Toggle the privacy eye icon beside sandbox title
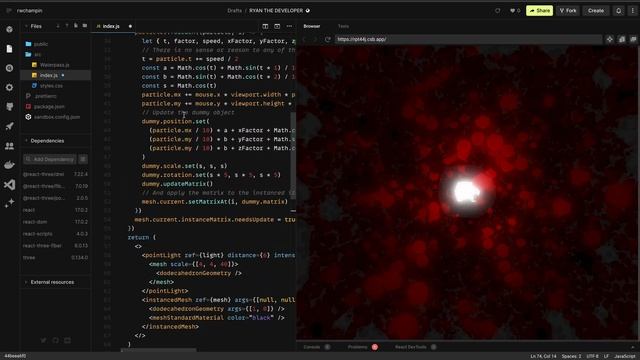This screenshot has width=640, height=360. click(x=308, y=11)
